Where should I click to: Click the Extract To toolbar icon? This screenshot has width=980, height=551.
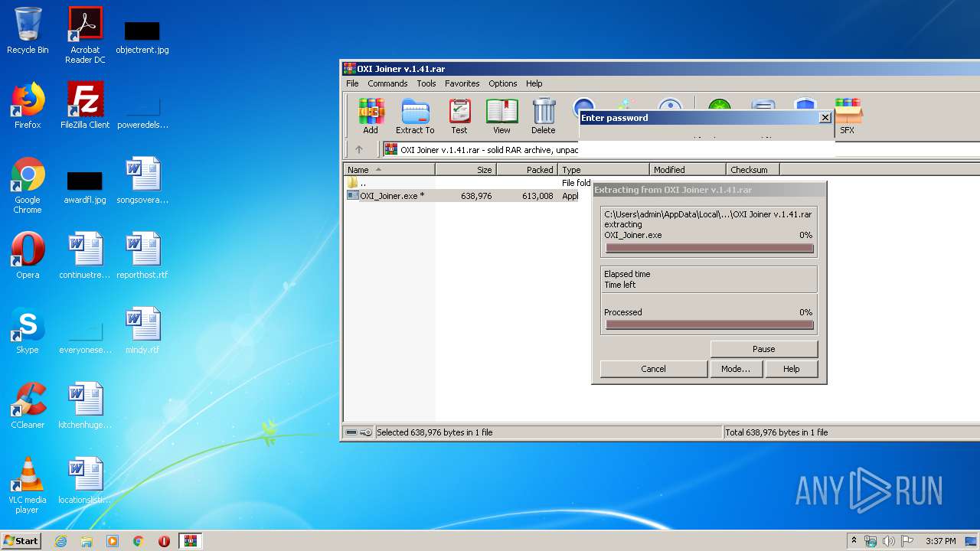pyautogui.click(x=415, y=116)
